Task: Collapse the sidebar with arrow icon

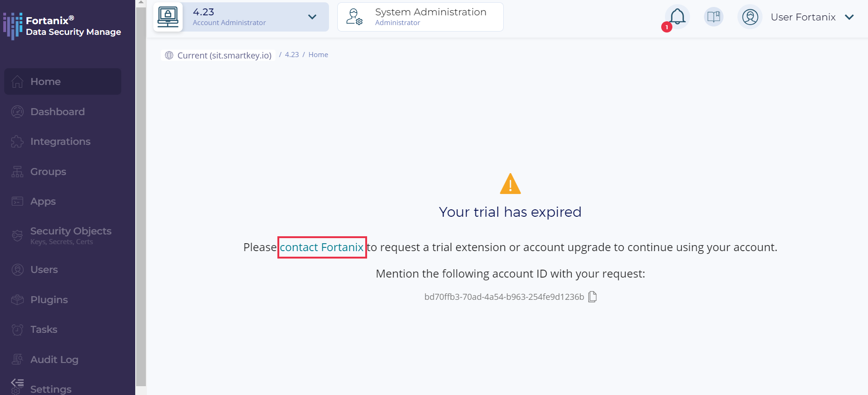Action: point(17,383)
